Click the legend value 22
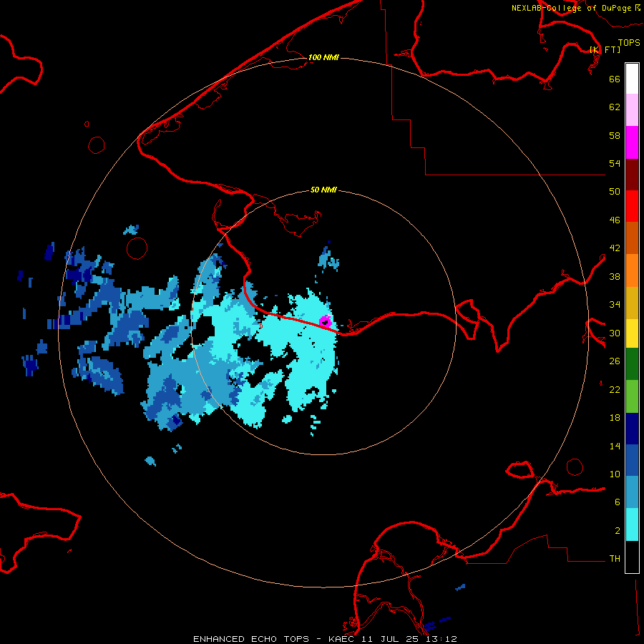 (615, 389)
